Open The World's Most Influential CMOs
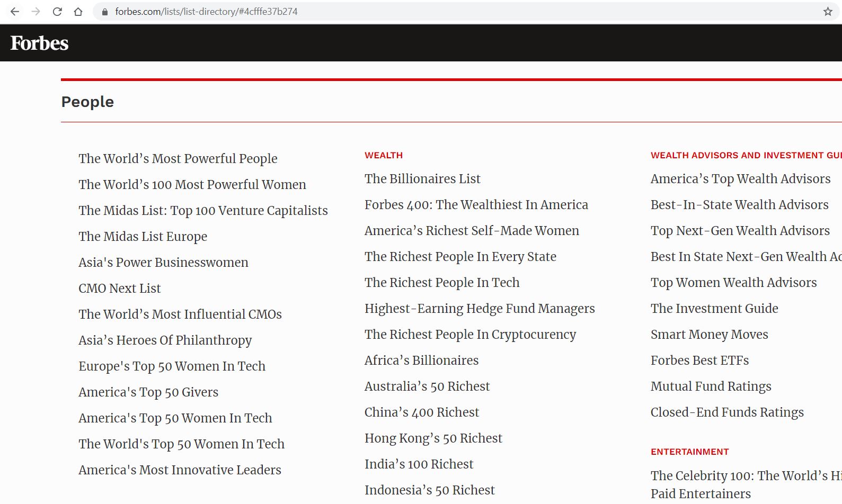842x504 pixels. tap(180, 314)
